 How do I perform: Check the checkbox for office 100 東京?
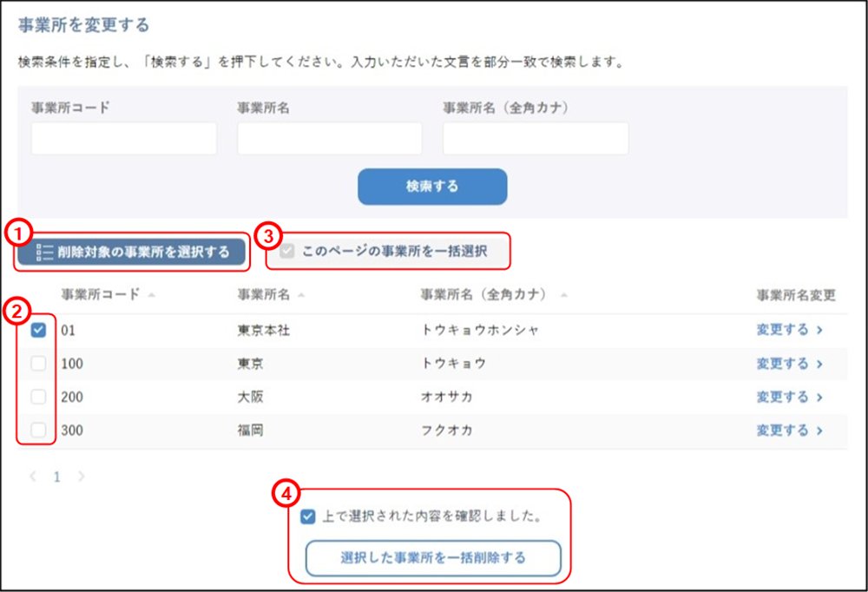point(36,364)
